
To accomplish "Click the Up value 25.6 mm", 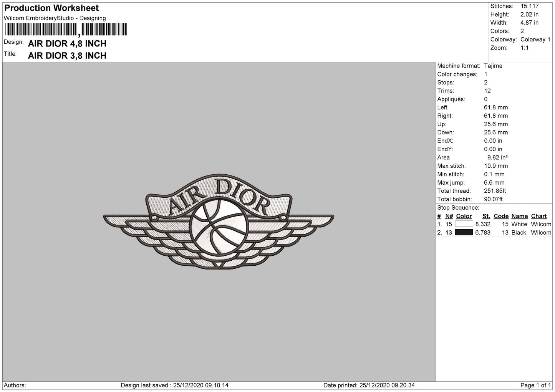I will click(x=496, y=124).
